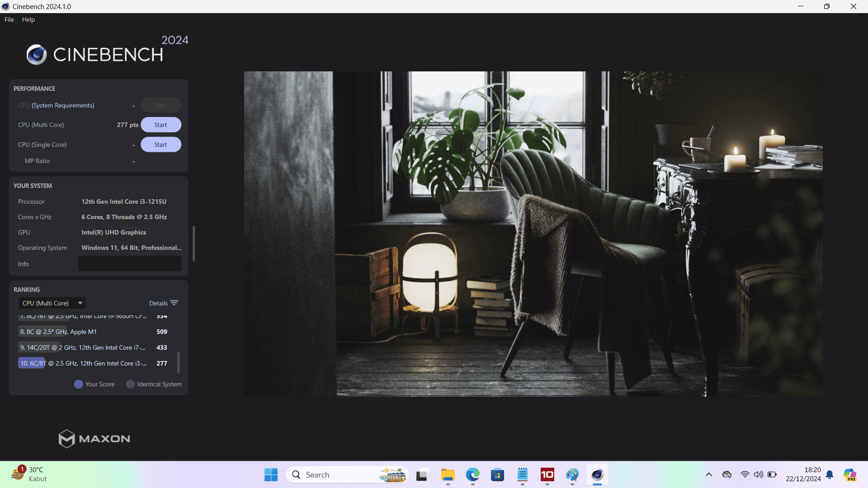Click the left panel vertical scrollbar
Screen dimensions: 868x488
coord(194,244)
